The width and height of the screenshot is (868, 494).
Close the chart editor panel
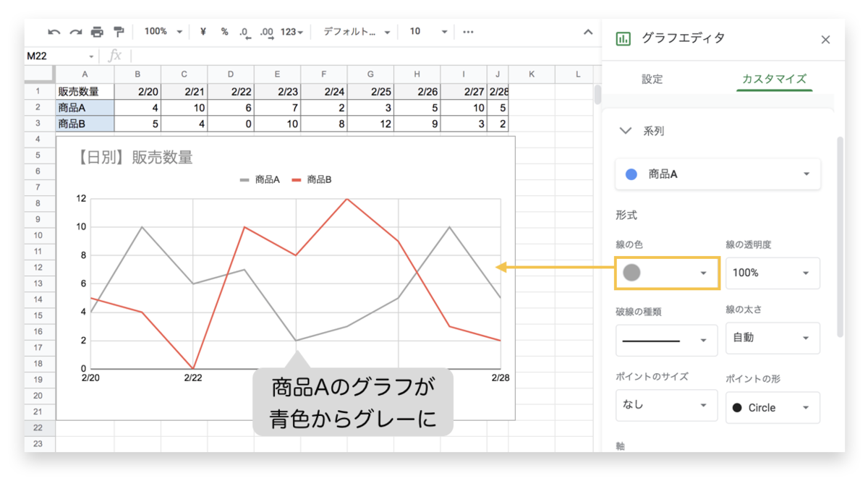coord(825,40)
